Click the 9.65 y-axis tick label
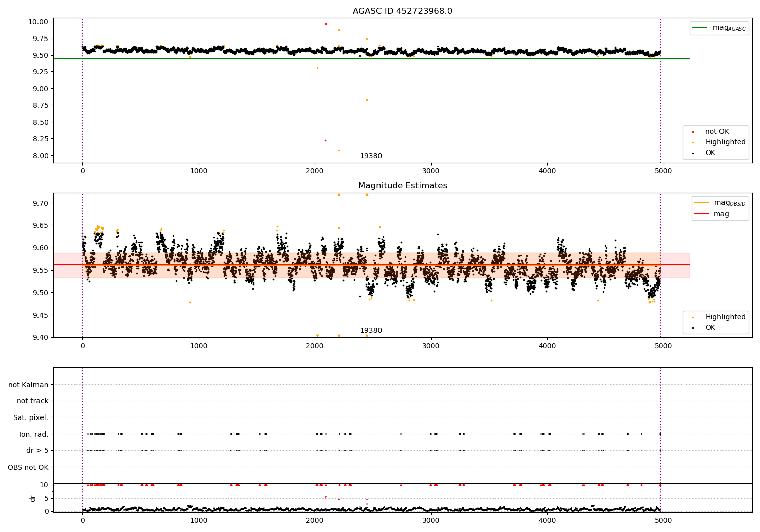760x532 pixels. tap(40, 225)
